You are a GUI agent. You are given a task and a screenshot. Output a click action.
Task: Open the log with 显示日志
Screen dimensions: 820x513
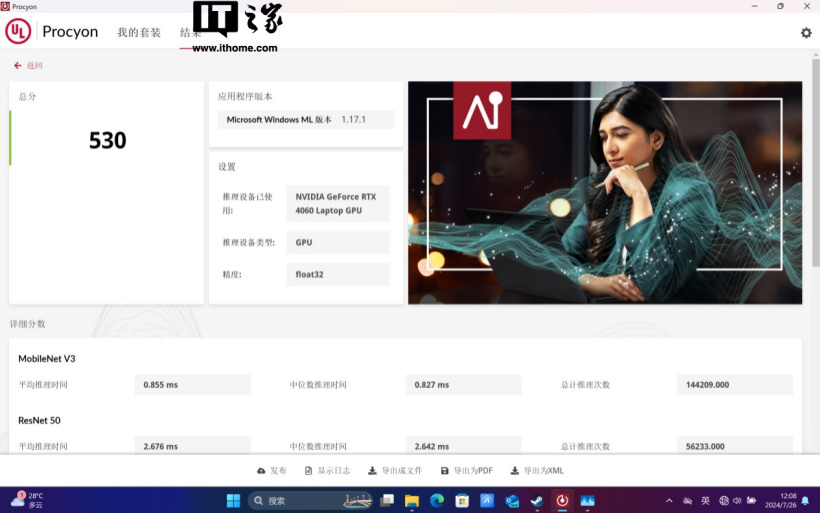[x=327, y=470]
